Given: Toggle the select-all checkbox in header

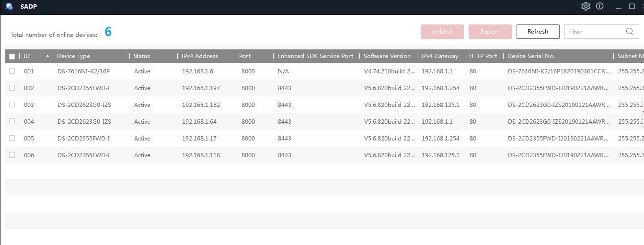Looking at the screenshot, I should [x=12, y=56].
